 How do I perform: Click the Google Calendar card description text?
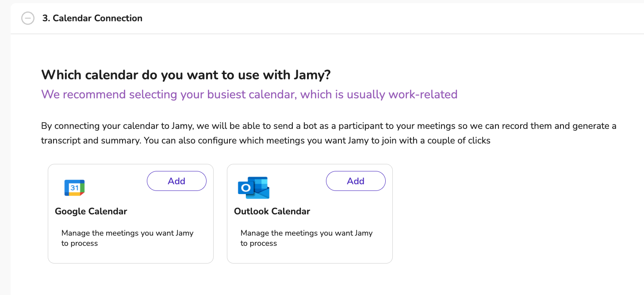(x=127, y=238)
